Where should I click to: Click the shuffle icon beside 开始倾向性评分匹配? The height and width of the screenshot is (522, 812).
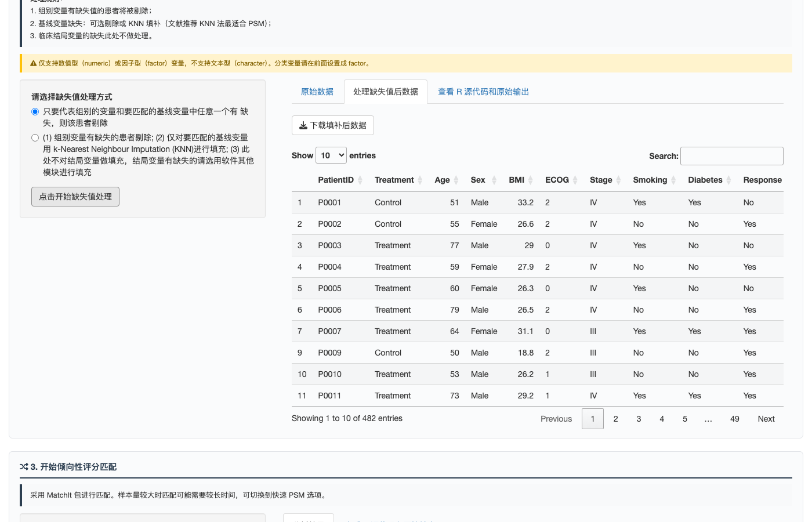point(24,467)
